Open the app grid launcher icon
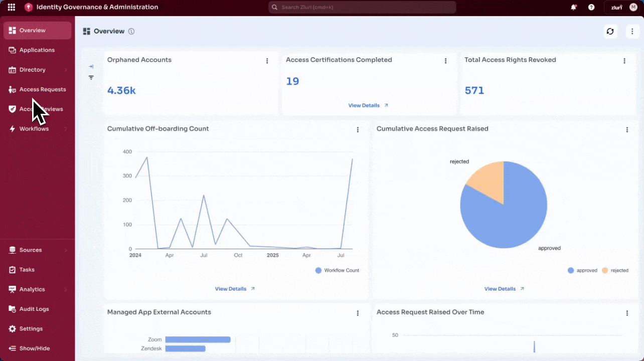This screenshot has width=644, height=361. click(11, 7)
